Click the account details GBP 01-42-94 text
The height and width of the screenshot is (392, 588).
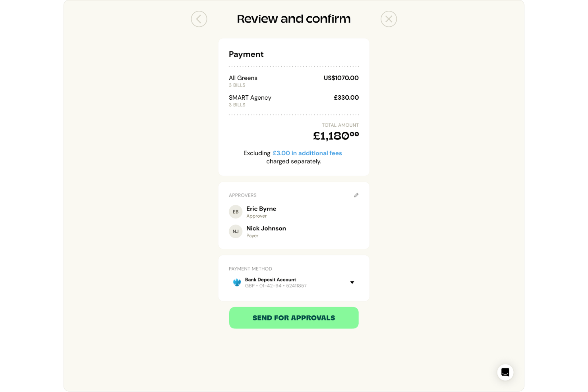click(276, 286)
